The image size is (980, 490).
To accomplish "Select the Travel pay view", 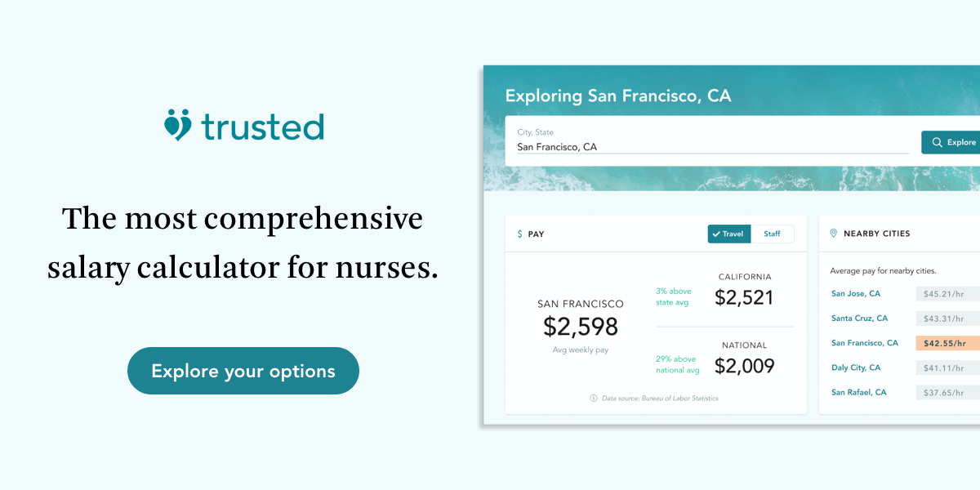I will pyautogui.click(x=728, y=234).
